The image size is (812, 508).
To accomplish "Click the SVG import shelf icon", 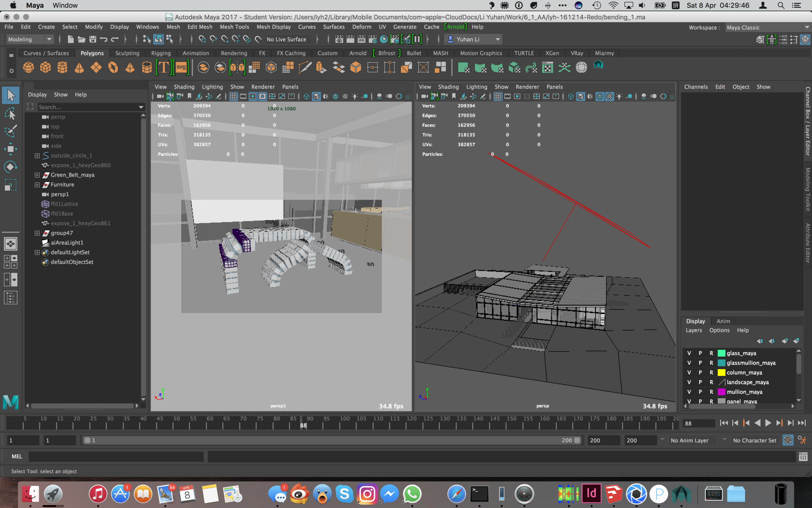I will [181, 68].
